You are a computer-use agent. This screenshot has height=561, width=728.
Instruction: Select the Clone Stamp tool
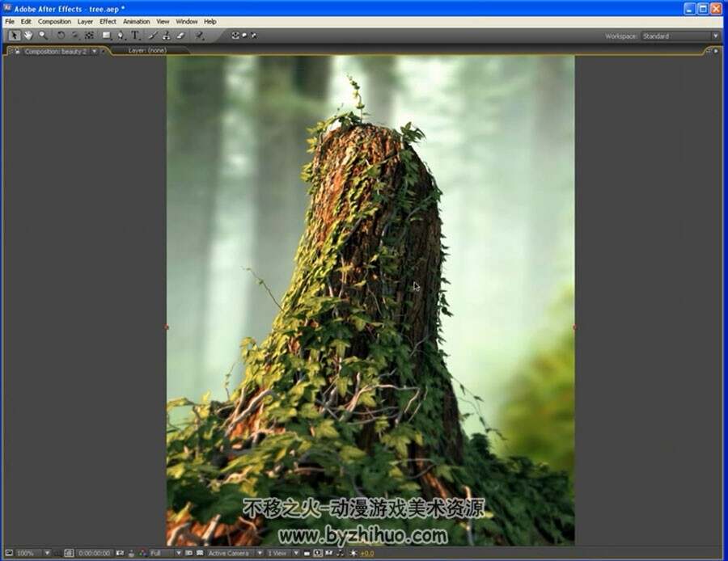pyautogui.click(x=166, y=36)
